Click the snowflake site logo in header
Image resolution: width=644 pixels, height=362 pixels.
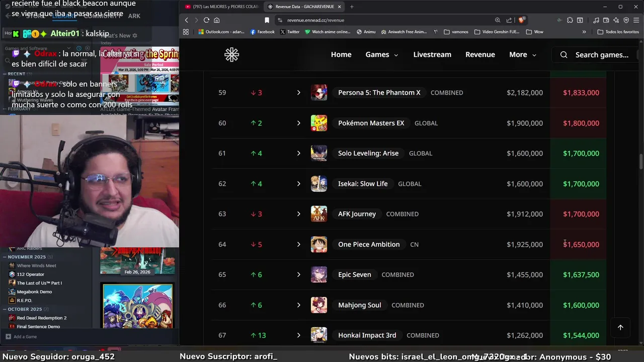(x=231, y=55)
